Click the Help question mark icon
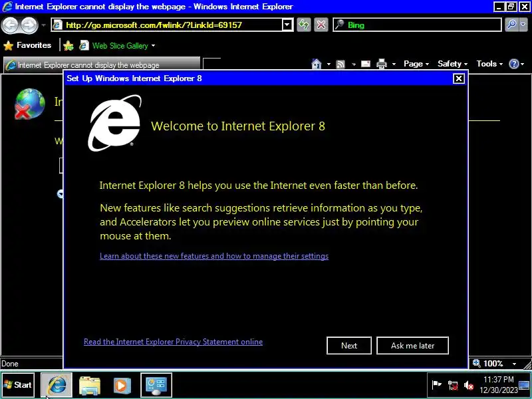 click(x=514, y=64)
